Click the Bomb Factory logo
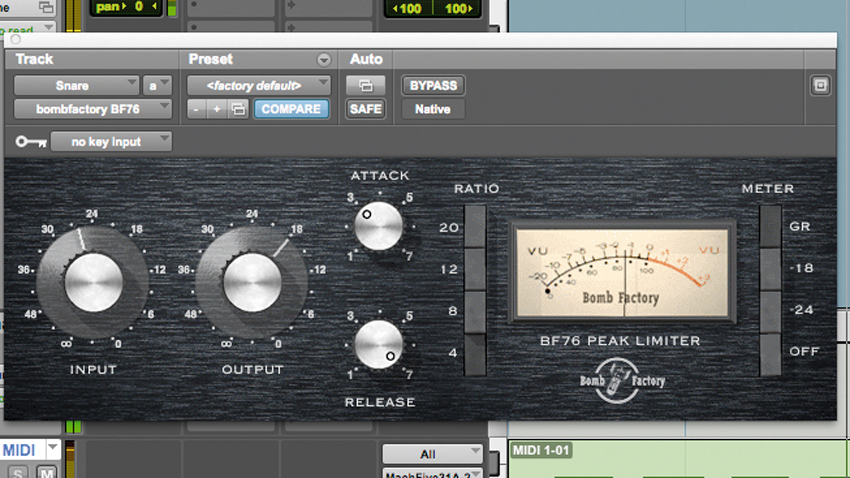Viewport: 850px width, 478px height. pos(622,380)
